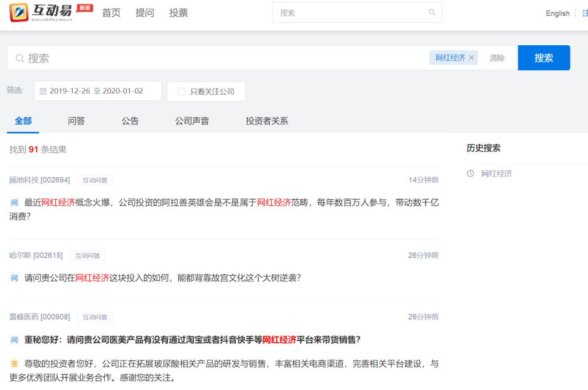The height and width of the screenshot is (390, 588).
Task: Open the 公司声音 tab
Action: tap(192, 121)
